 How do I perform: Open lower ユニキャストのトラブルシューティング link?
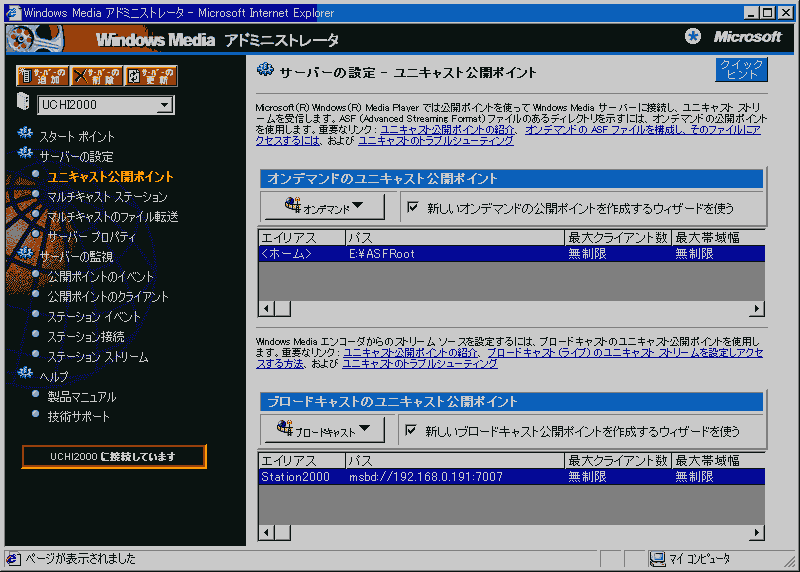pyautogui.click(x=419, y=364)
